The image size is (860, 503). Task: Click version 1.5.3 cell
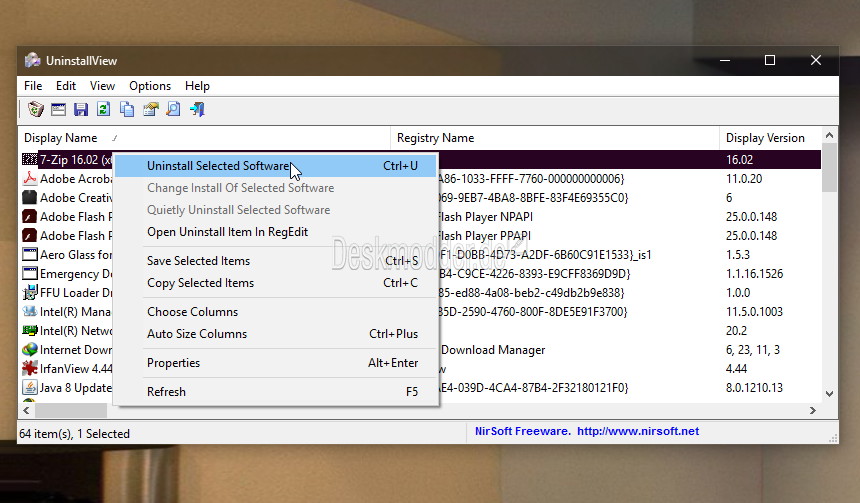pyautogui.click(x=738, y=255)
